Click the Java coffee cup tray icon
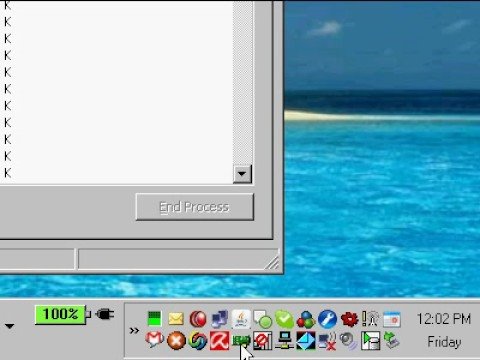480x360 pixels. click(x=241, y=318)
